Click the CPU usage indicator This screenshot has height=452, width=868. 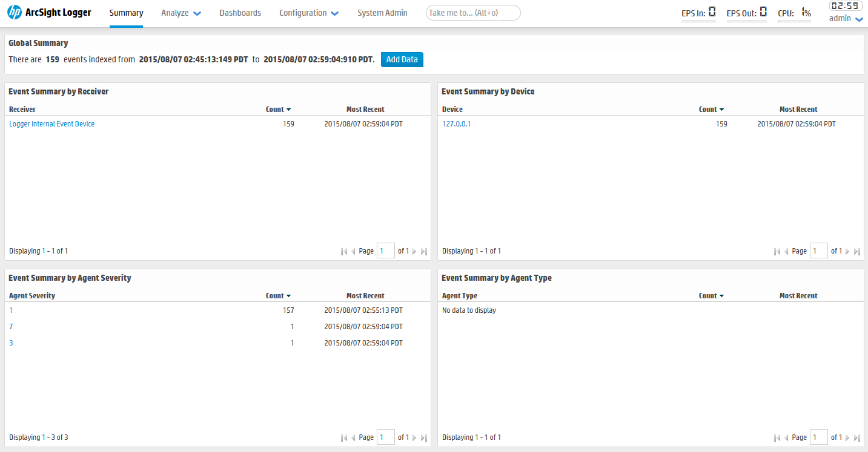[795, 13]
